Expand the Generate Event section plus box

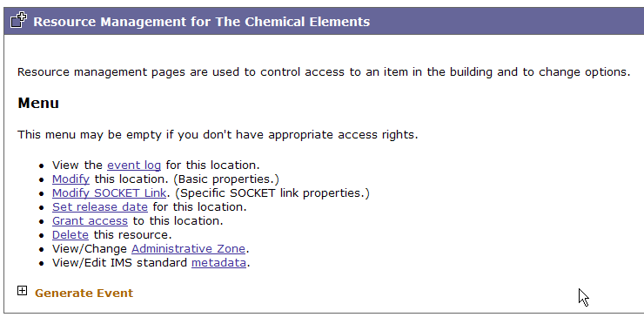click(x=22, y=291)
